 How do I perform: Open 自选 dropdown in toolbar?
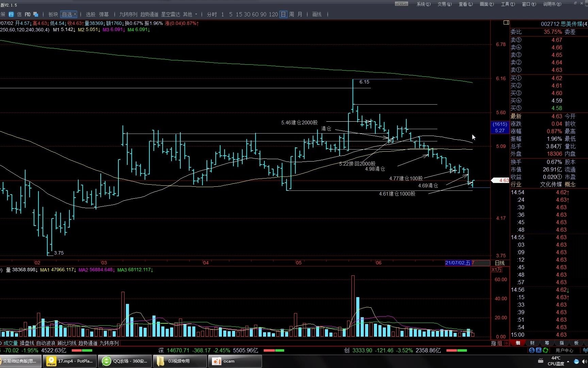(69, 14)
